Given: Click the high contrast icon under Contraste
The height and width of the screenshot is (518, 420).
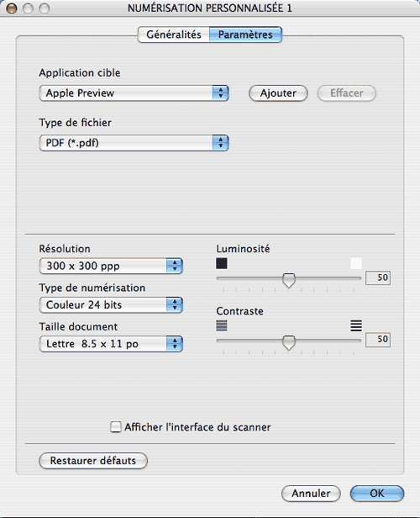Looking at the screenshot, I should [x=356, y=325].
